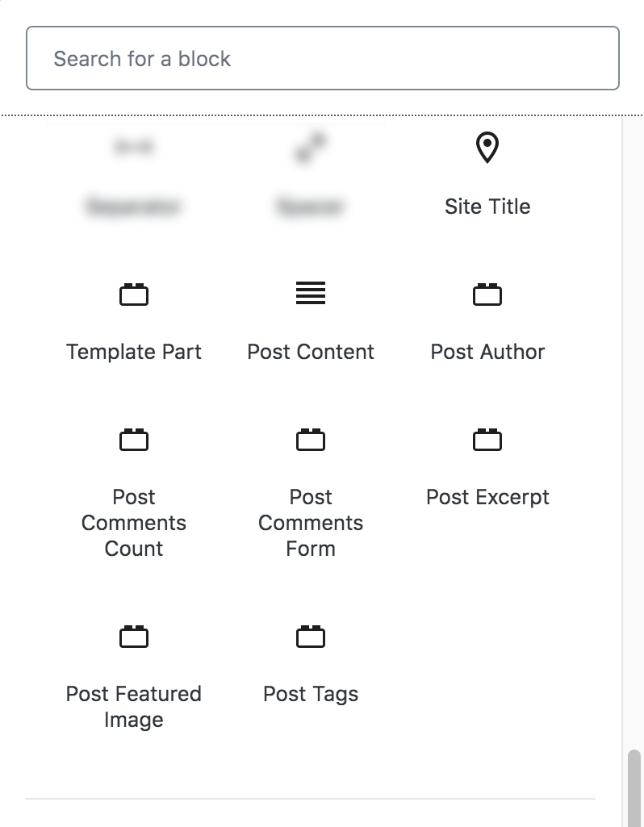Focus the Search for a block field
Image resolution: width=644 pixels, height=827 pixels.
pos(322,58)
